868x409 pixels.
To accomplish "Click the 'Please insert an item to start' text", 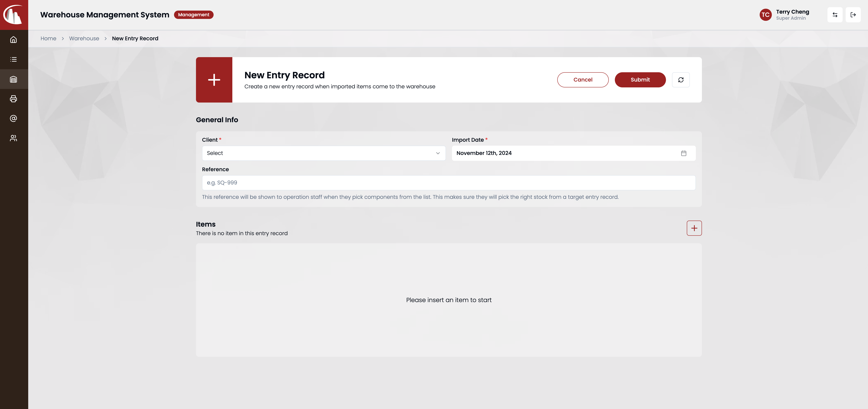I will 449,300.
